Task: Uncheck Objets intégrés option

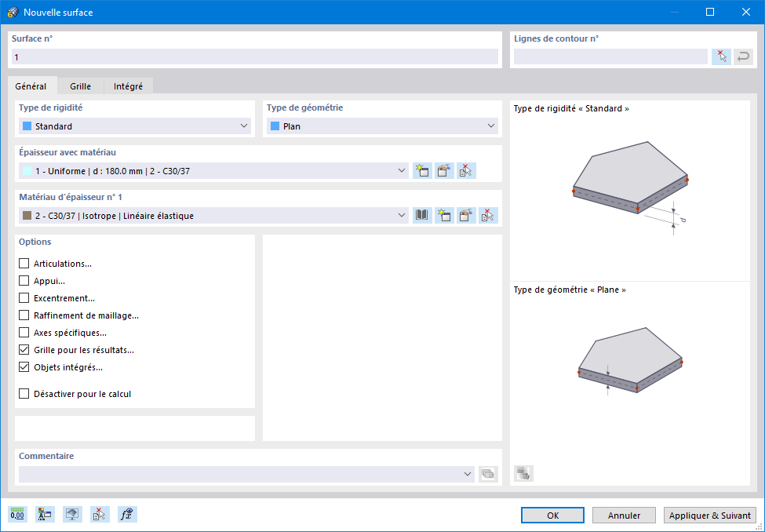Action: pyautogui.click(x=24, y=367)
